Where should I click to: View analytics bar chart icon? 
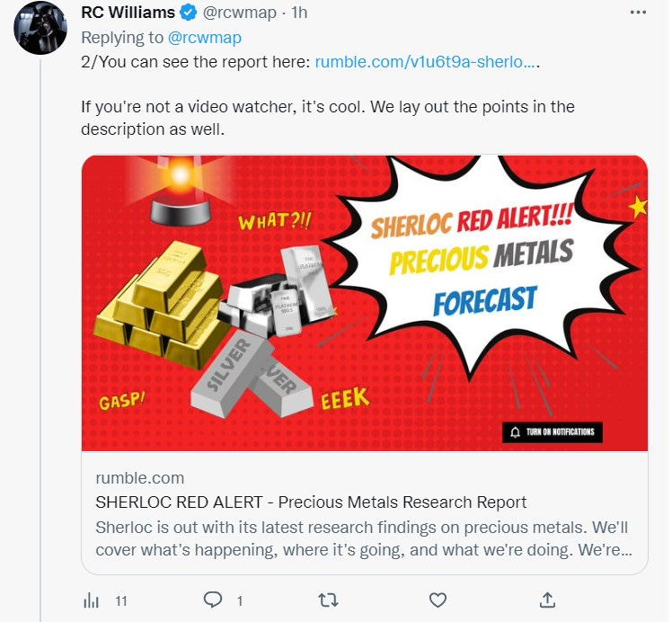coord(91,600)
